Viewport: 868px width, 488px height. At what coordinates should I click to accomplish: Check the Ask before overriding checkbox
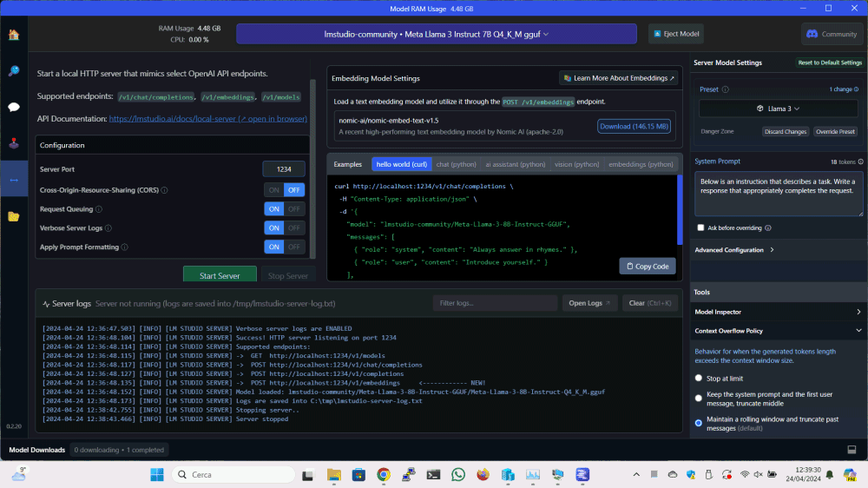coord(700,228)
